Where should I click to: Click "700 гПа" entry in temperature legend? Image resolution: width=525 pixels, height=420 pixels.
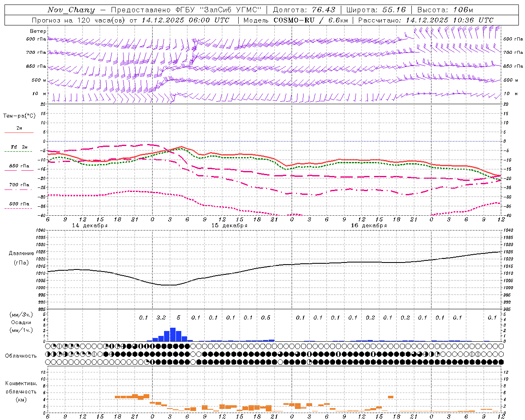(19, 185)
